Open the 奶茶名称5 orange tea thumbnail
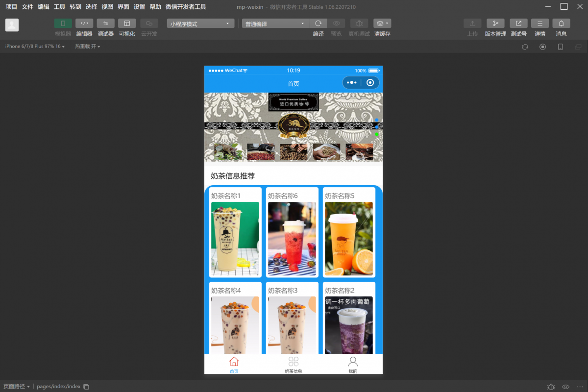This screenshot has width=588, height=392. (x=349, y=239)
